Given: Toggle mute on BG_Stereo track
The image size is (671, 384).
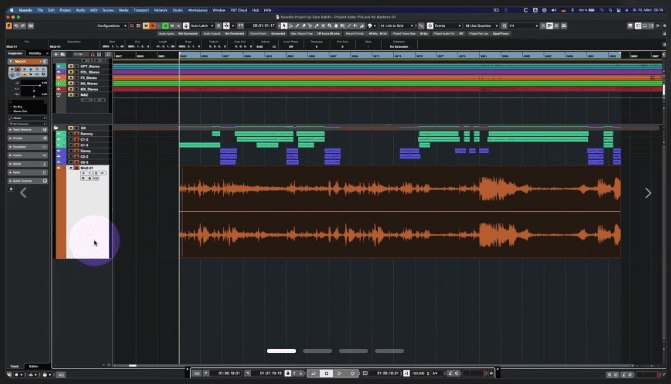Looking at the screenshot, I should pyautogui.click(x=71, y=83).
